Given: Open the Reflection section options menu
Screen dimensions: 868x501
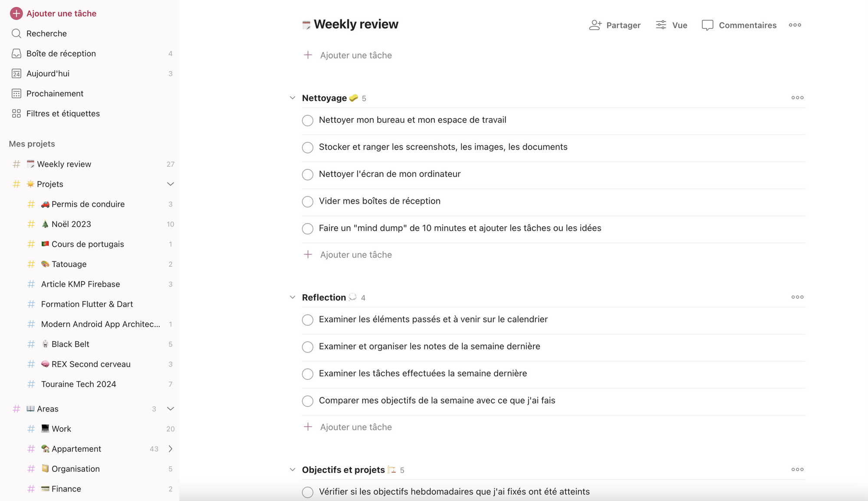Looking at the screenshot, I should (798, 297).
